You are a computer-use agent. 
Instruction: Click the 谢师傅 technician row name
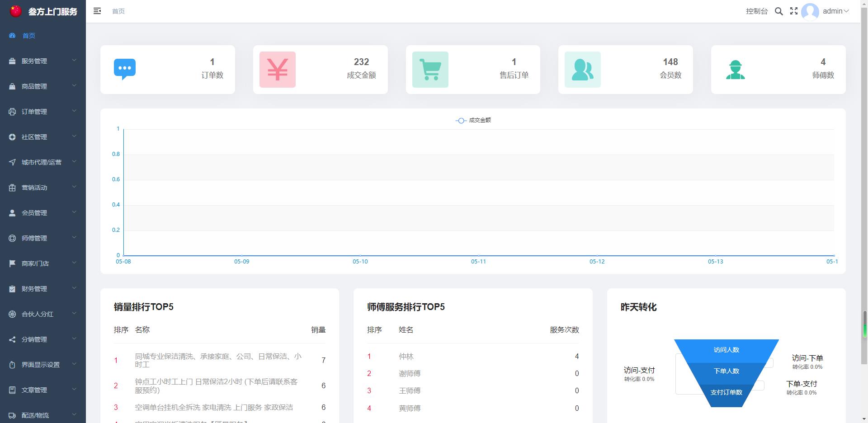(x=410, y=374)
